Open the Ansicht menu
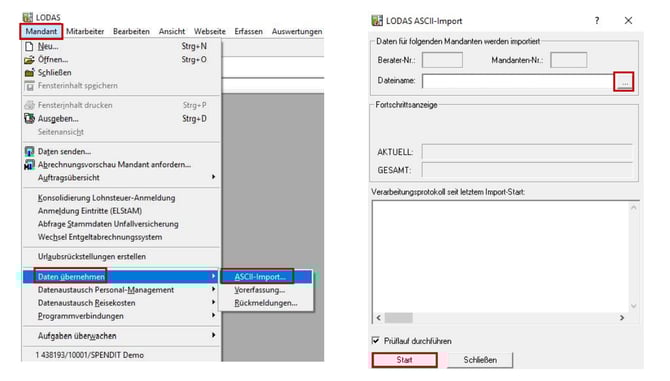 point(172,32)
